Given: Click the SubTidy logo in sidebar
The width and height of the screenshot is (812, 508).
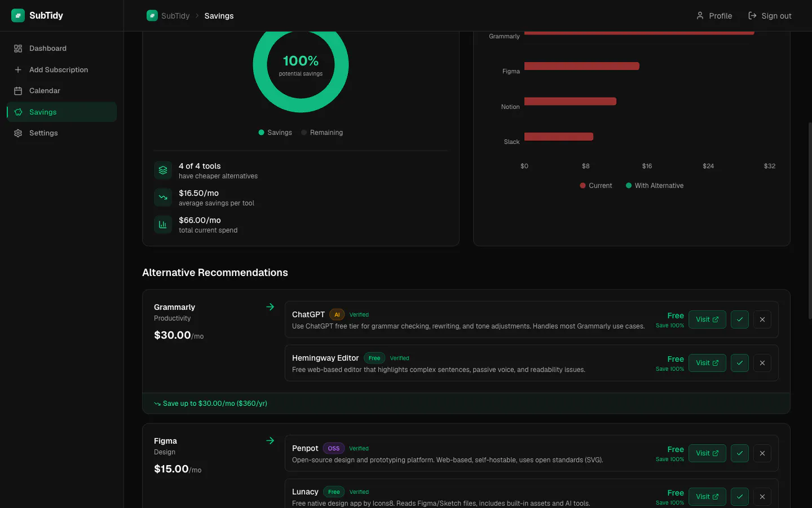Looking at the screenshot, I should coord(37,15).
